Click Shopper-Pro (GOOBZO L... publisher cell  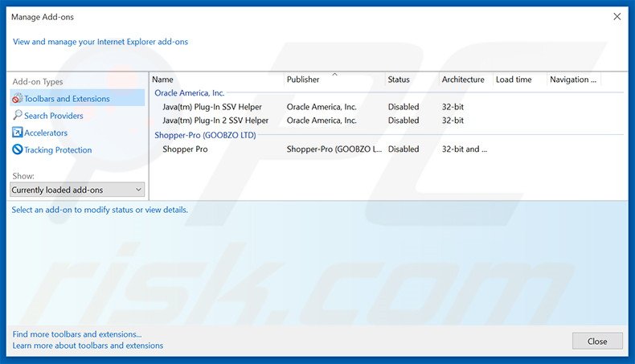pos(334,149)
